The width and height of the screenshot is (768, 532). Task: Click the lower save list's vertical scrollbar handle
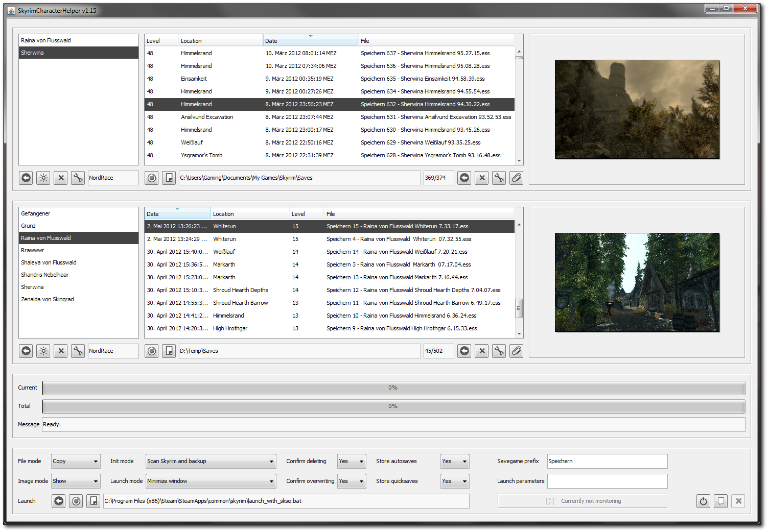pos(519,308)
